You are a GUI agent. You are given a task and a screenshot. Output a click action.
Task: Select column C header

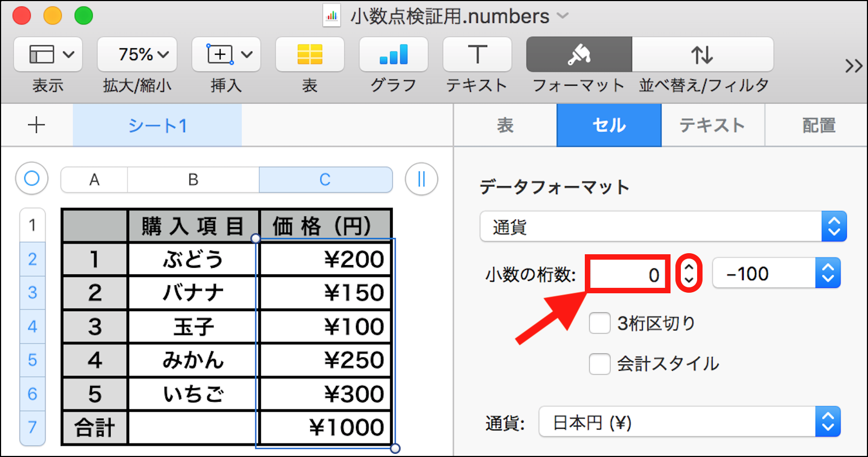tap(325, 179)
